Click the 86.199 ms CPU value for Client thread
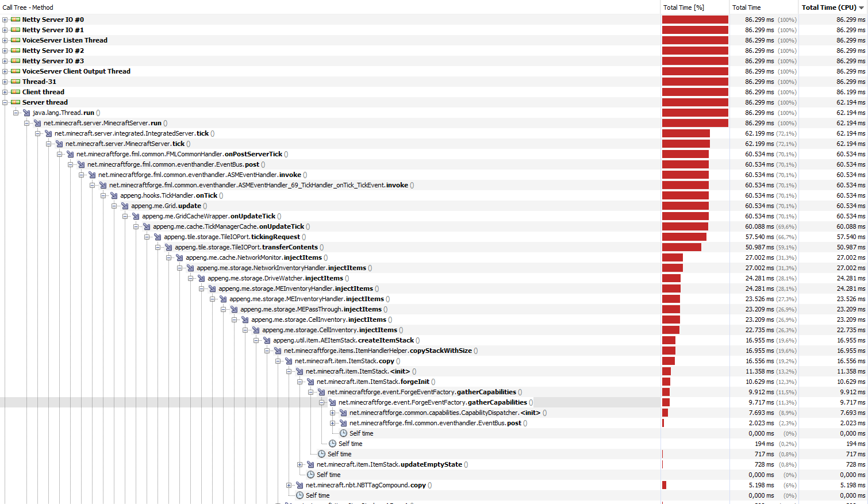 (x=851, y=92)
